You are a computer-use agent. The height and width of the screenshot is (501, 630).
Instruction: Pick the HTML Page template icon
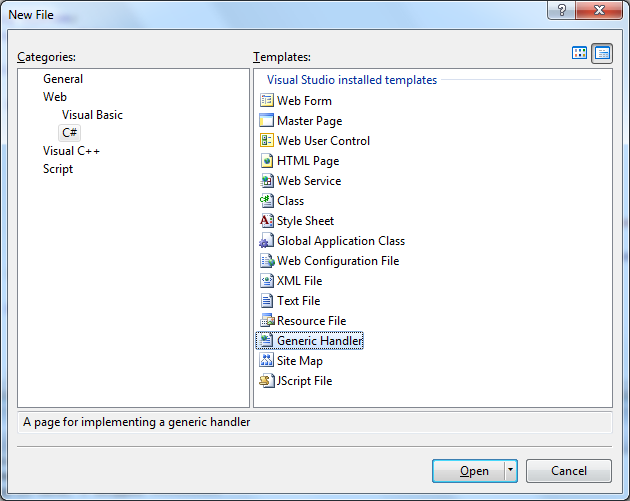pos(267,161)
